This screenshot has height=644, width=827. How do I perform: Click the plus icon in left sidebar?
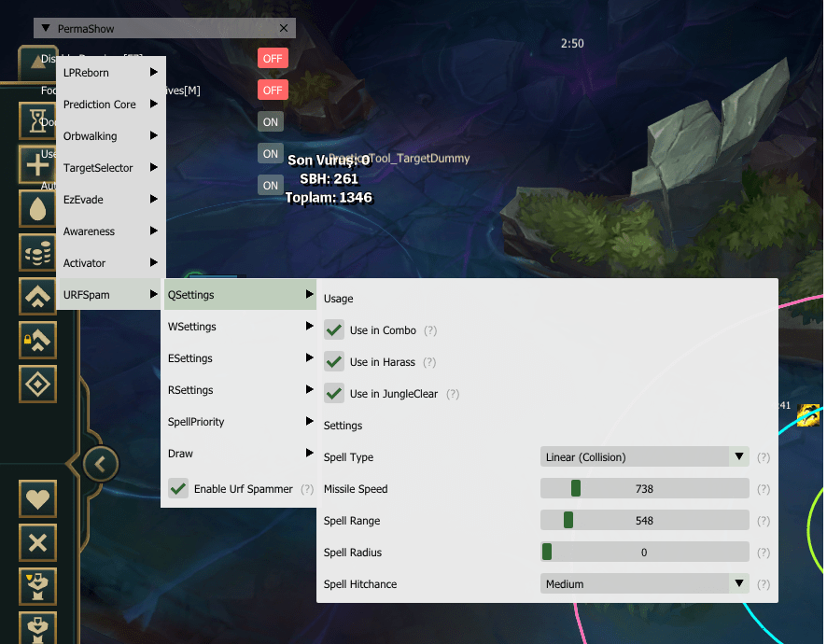tap(37, 164)
